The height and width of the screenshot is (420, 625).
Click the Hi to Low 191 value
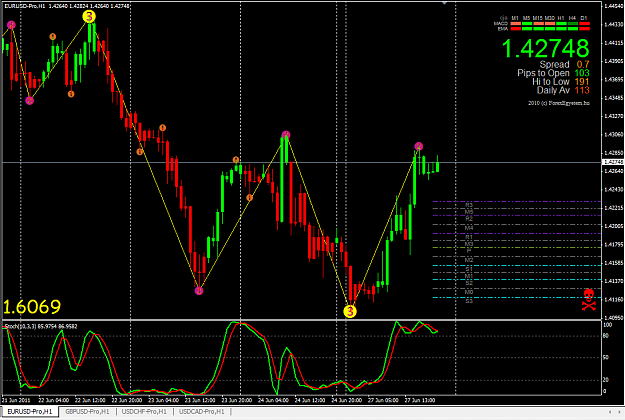point(582,82)
